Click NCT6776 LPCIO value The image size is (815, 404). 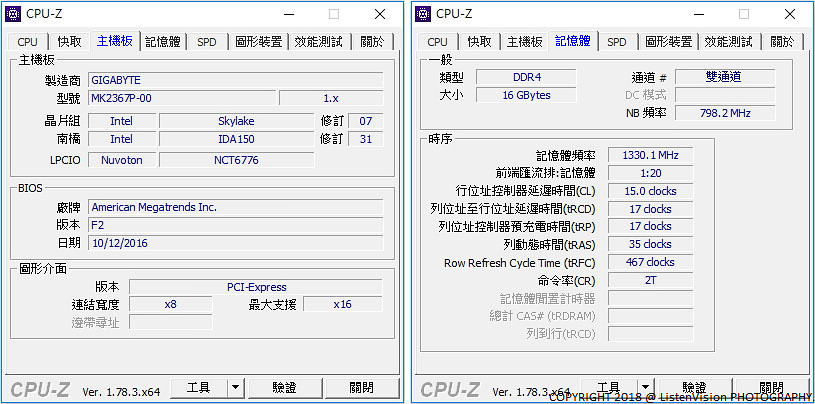coord(236,160)
